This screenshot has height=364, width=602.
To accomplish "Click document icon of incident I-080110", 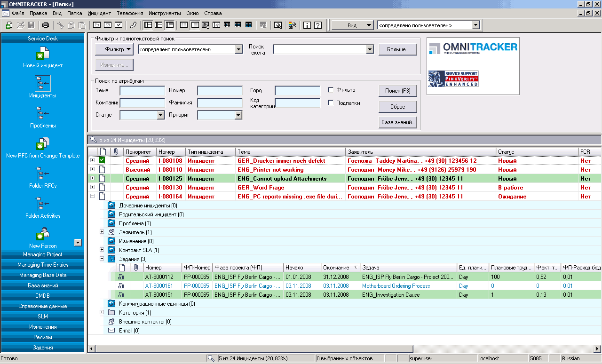I will coord(102,170).
